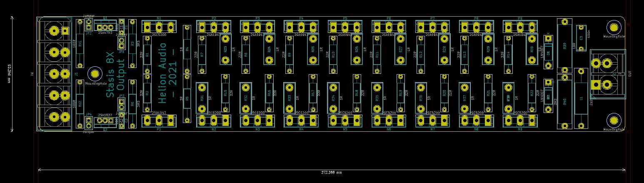
Task: Click the 63.394 mm height dimension label
Action: click(x=9, y=74)
